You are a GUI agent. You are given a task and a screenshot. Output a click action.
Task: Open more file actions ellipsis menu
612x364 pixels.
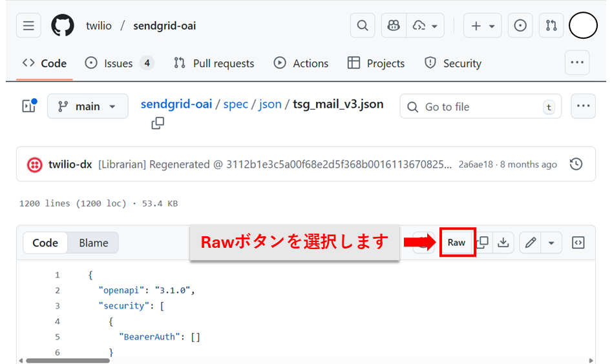click(x=583, y=106)
